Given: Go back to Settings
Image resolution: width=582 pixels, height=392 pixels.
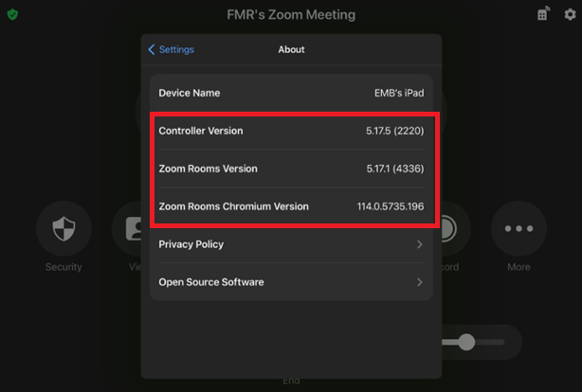Looking at the screenshot, I should click(x=172, y=49).
